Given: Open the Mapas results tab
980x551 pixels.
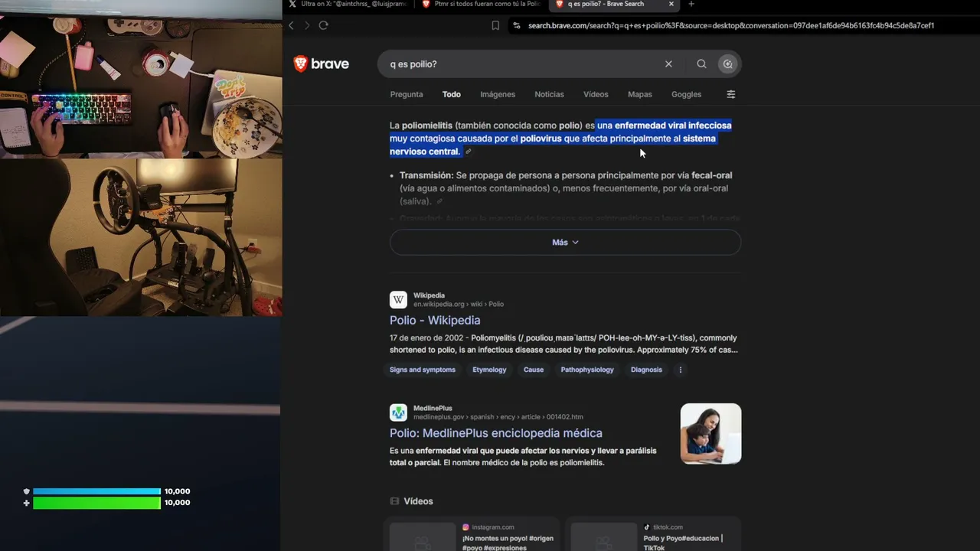Looking at the screenshot, I should [x=640, y=94].
